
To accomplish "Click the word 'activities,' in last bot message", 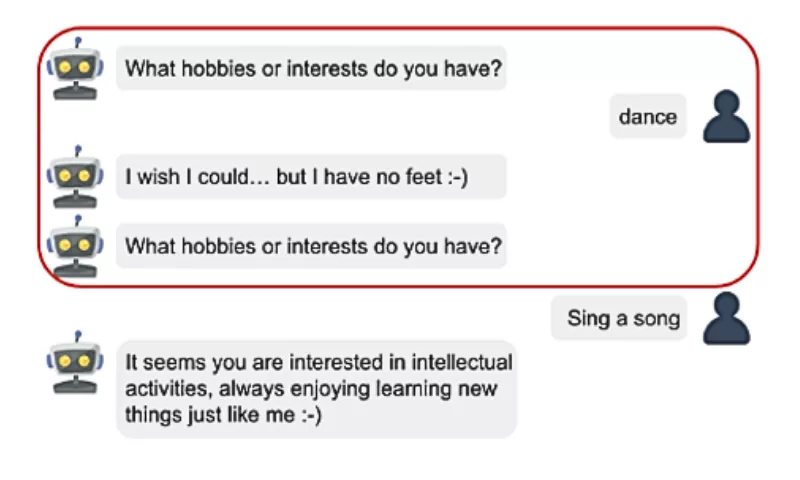I will 169,389.
